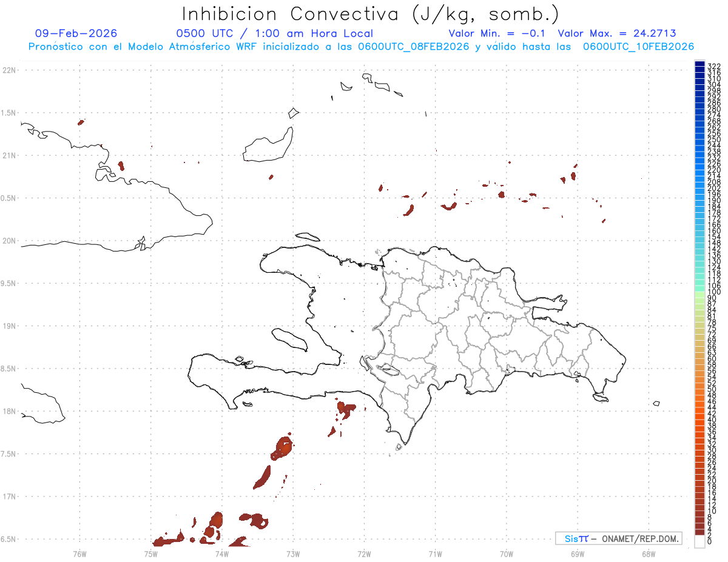Click the 'ONAMET/REP.DOM.' credit label
The image size is (728, 562).
pyautogui.click(x=639, y=539)
